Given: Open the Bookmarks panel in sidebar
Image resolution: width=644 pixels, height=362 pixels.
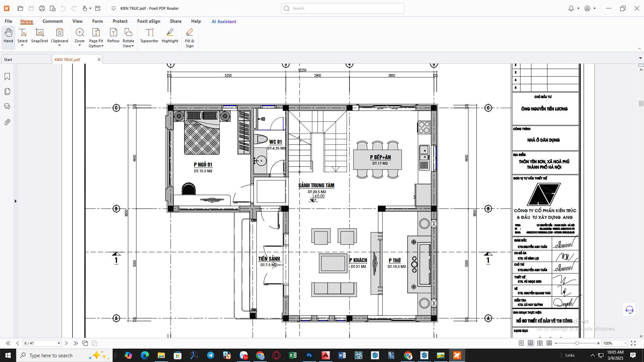Looking at the screenshot, I should 7,77.
